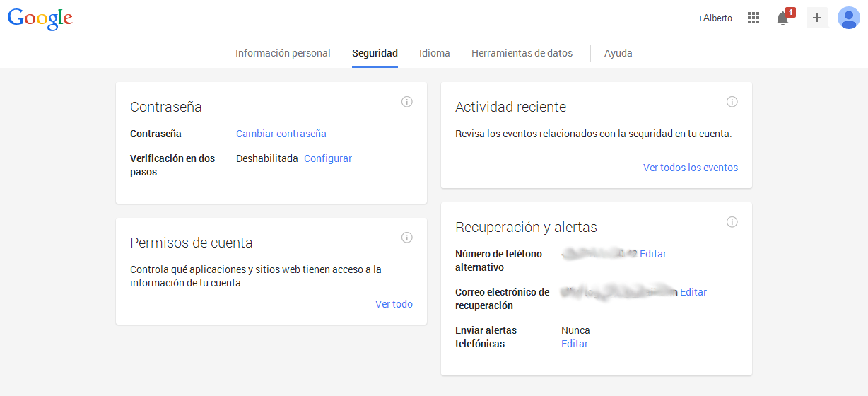Go to Herramientas de datos tab

[522, 53]
